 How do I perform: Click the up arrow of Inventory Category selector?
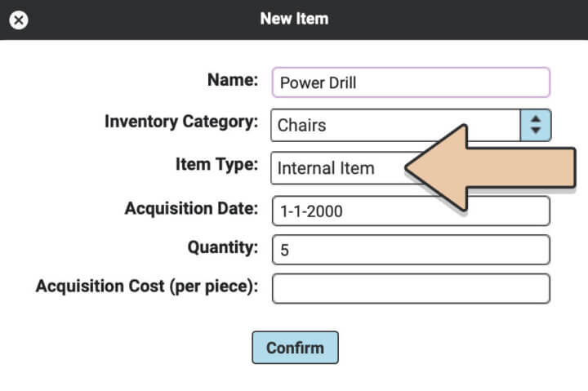[536, 119]
